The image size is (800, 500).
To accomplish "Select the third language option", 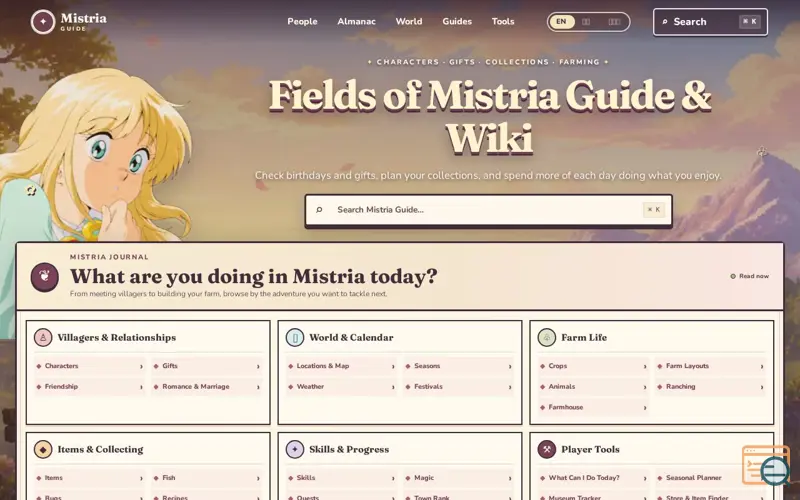I will [614, 21].
